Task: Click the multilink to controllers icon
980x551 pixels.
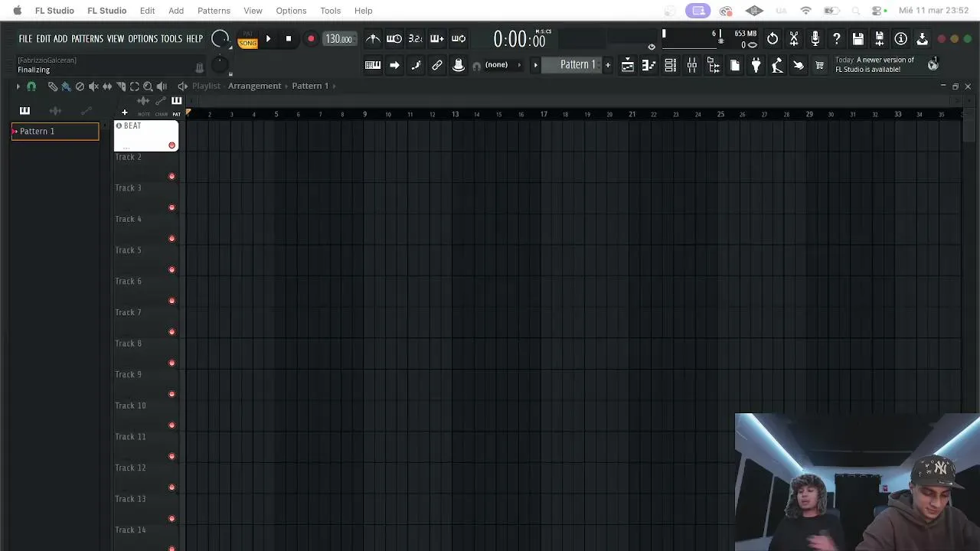Action: click(x=437, y=66)
